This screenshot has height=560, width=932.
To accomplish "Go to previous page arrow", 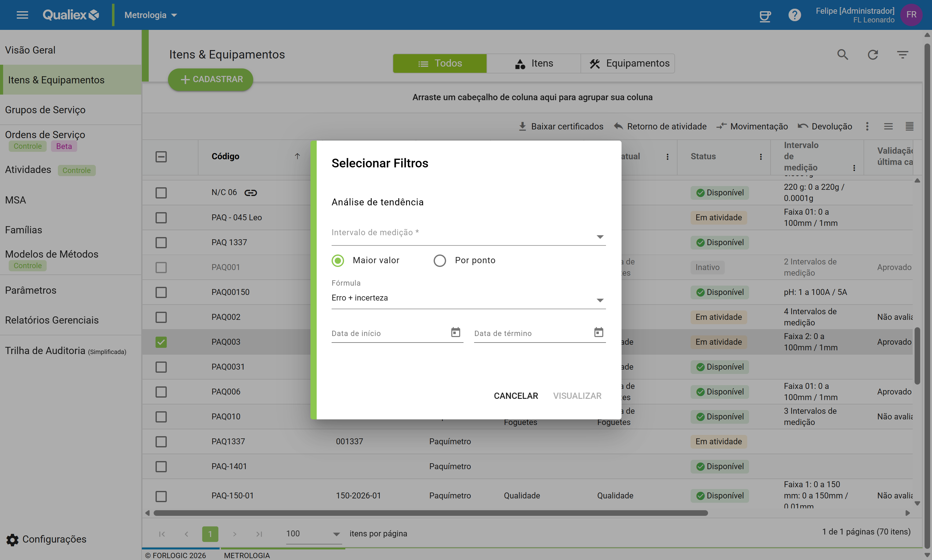I will 186,534.
